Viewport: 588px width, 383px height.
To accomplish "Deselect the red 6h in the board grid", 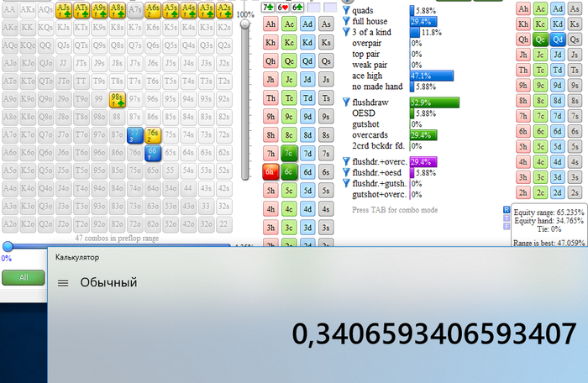I will [x=270, y=172].
